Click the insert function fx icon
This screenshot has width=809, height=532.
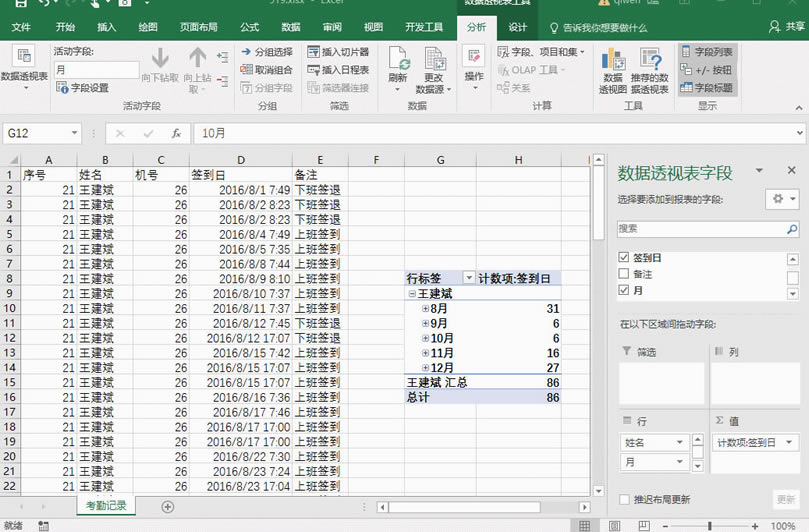pos(176,133)
